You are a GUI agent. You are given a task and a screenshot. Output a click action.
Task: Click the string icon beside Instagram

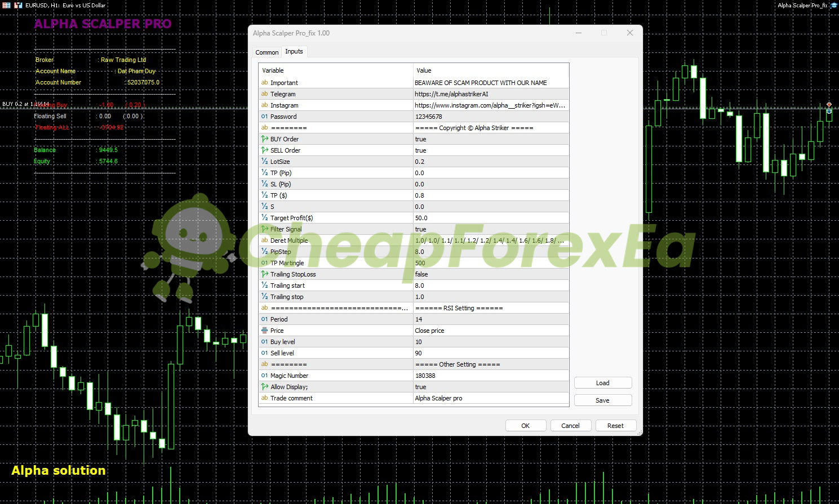click(264, 105)
